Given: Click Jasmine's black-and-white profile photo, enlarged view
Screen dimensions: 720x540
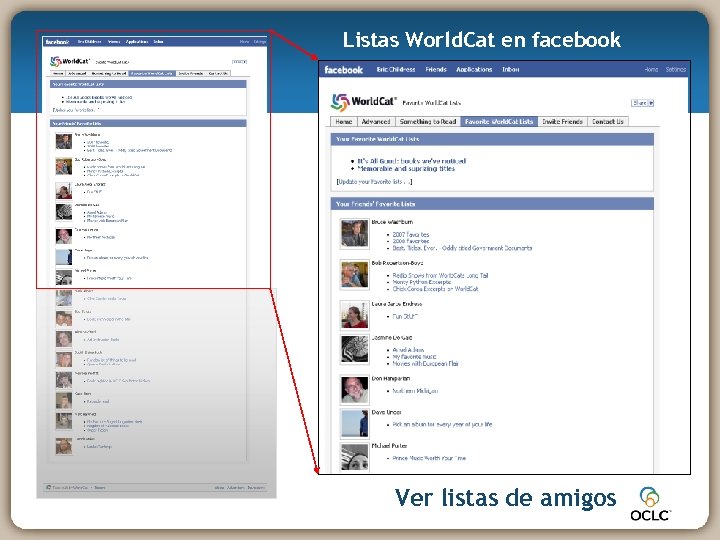Looking at the screenshot, I should pyautogui.click(x=354, y=349).
